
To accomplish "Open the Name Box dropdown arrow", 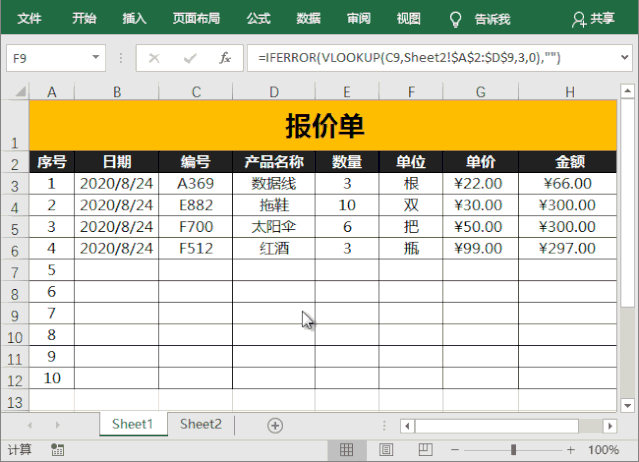I will 96,57.
